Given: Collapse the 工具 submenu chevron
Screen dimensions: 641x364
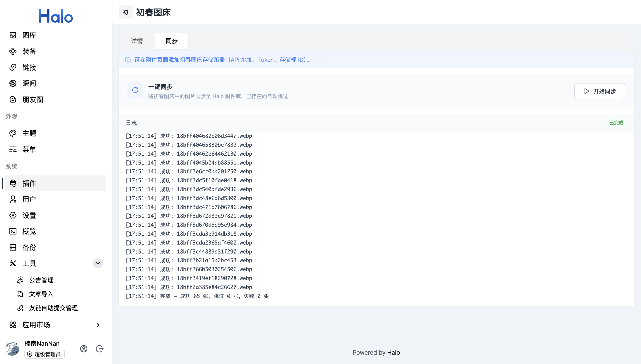Looking at the screenshot, I should 98,263.
